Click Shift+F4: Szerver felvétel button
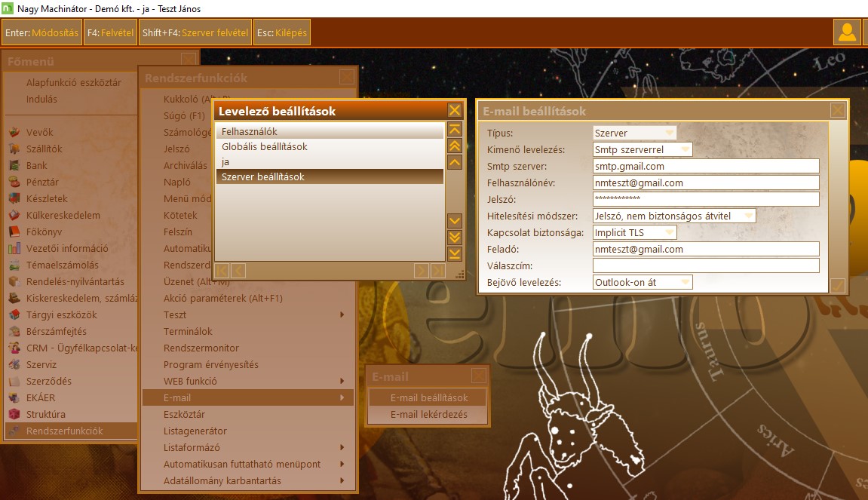This screenshot has height=500, width=868. [x=195, y=32]
